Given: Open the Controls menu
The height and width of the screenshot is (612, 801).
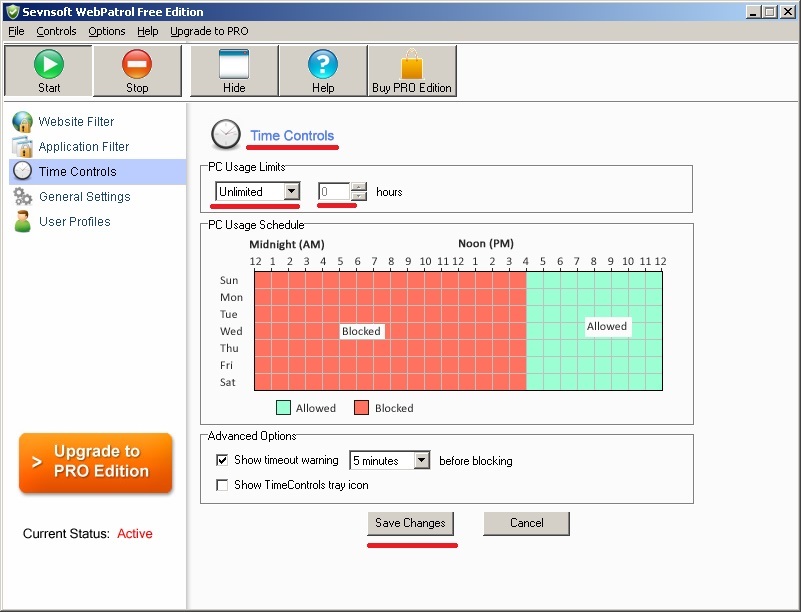Looking at the screenshot, I should [56, 31].
